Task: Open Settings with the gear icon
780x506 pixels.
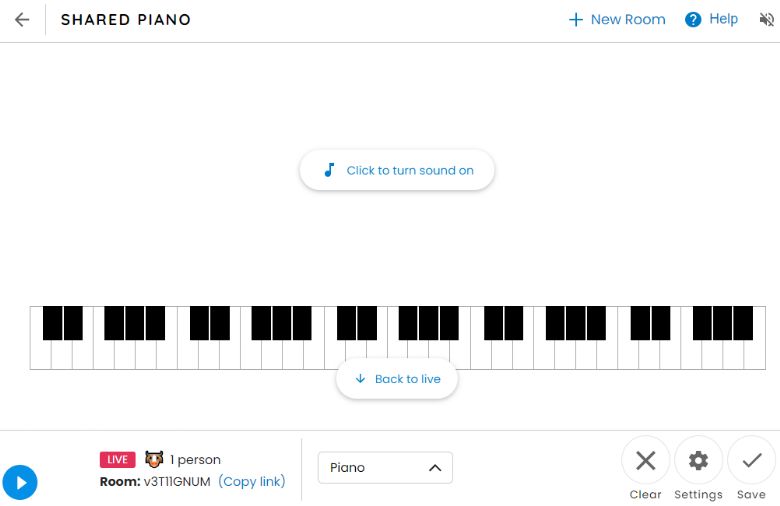Action: pyautogui.click(x=698, y=460)
